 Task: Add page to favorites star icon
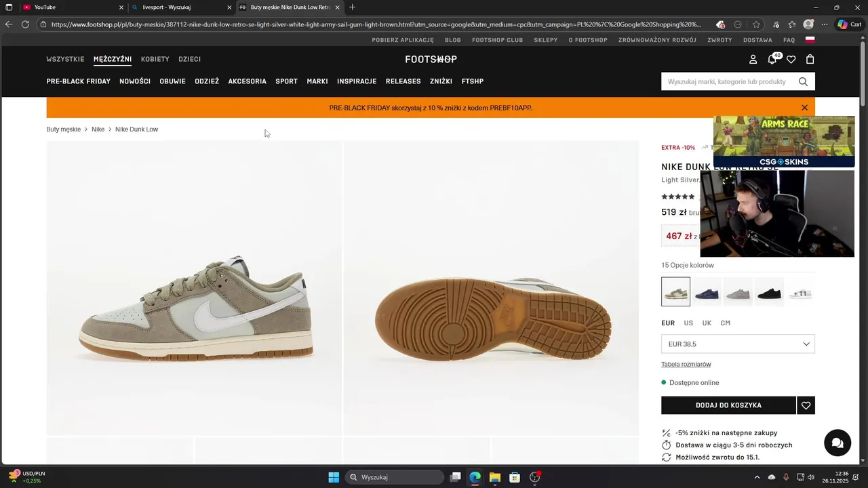(x=756, y=24)
